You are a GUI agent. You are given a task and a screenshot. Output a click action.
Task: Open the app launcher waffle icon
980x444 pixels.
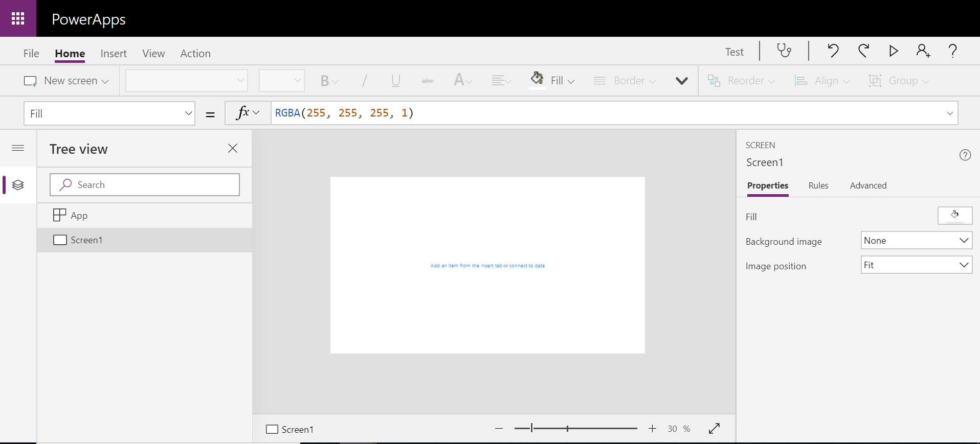[x=18, y=18]
